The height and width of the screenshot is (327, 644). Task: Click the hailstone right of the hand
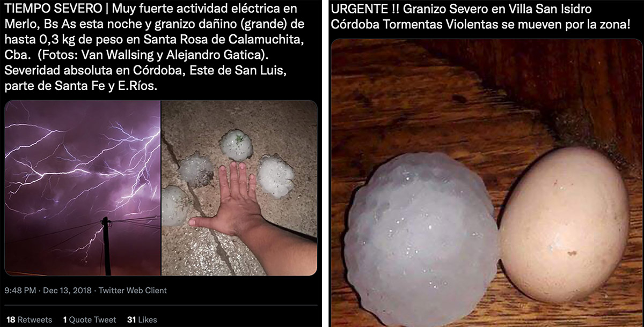point(275,176)
